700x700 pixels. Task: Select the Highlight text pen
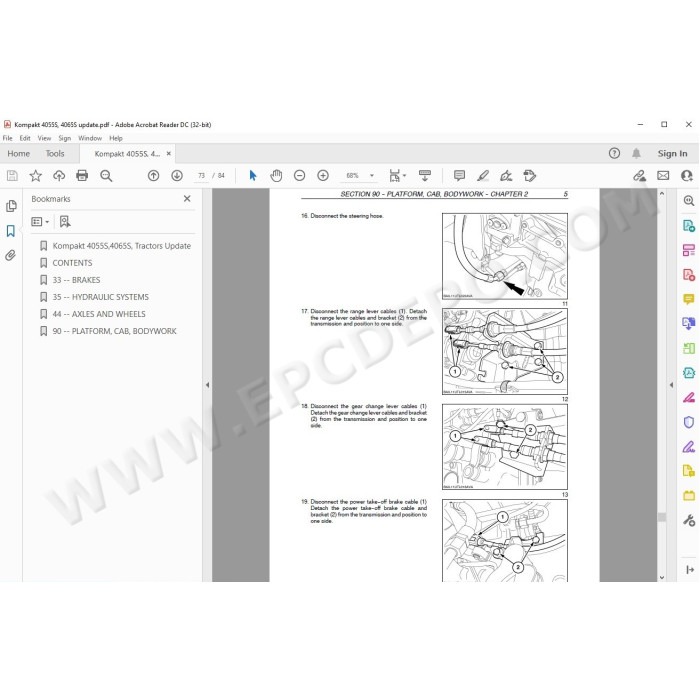point(483,176)
